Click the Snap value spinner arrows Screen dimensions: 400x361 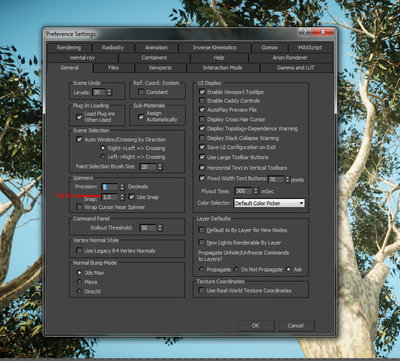[x=122, y=197]
